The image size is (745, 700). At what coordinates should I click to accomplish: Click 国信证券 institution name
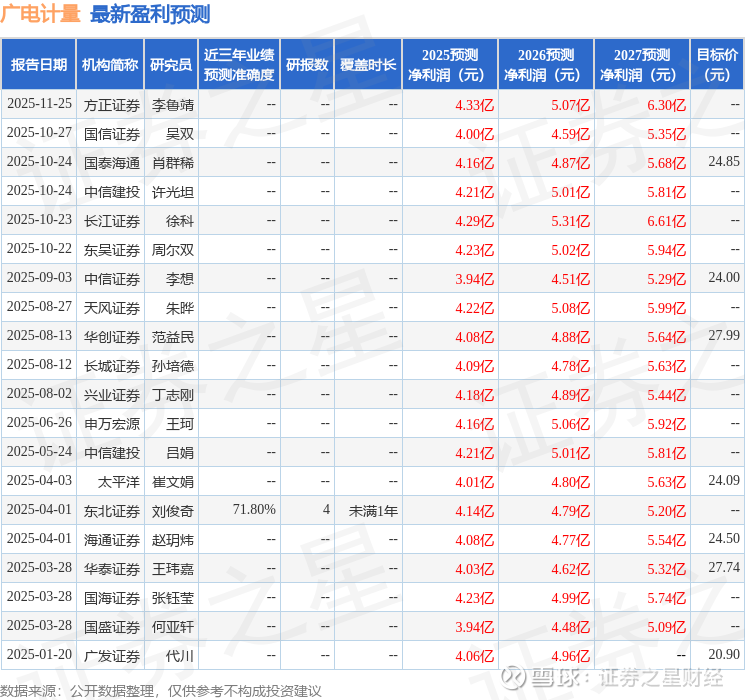(112, 134)
